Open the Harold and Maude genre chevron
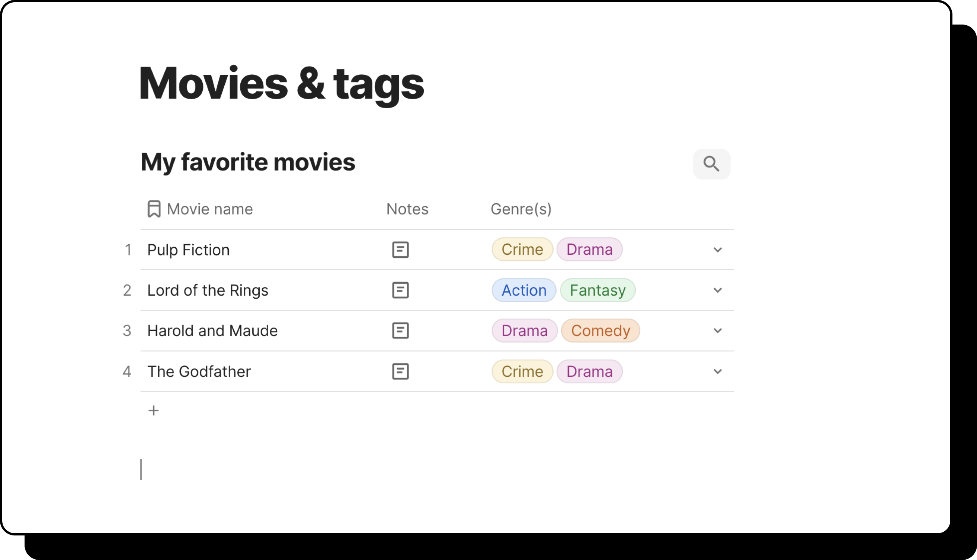977x560 pixels. [x=717, y=331]
